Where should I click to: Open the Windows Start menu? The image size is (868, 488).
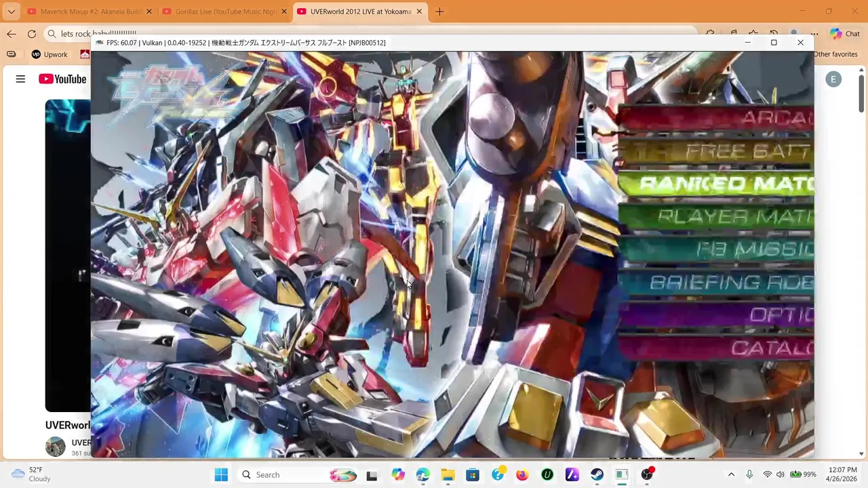pos(221,474)
